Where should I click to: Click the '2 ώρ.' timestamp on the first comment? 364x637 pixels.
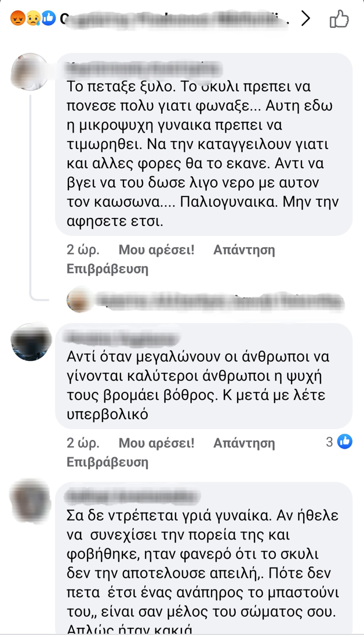click(x=82, y=250)
